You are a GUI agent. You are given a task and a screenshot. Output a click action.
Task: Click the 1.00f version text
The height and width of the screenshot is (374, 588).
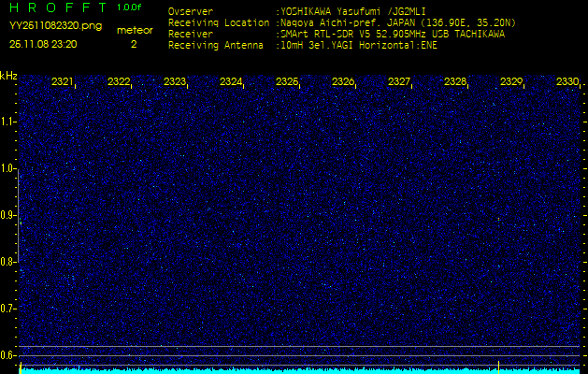click(130, 7)
